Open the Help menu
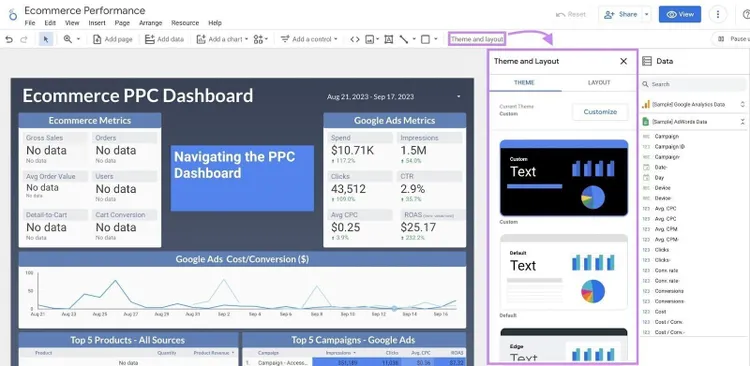750x366 pixels. point(215,23)
